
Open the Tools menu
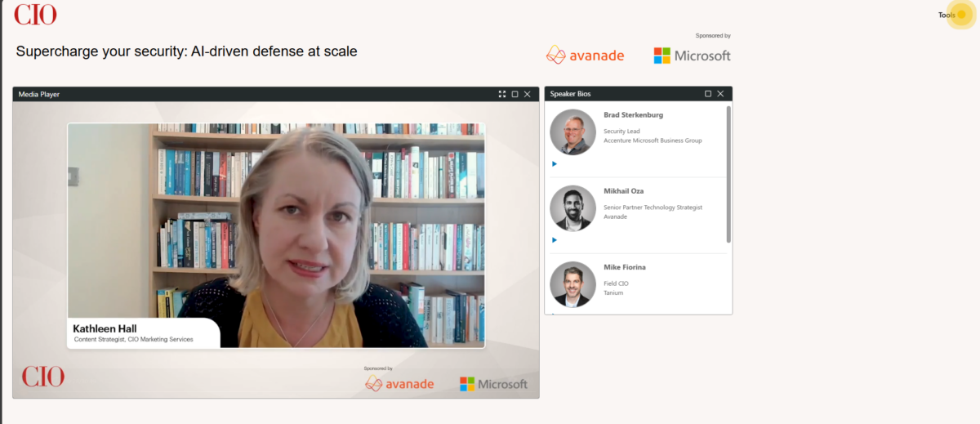click(947, 15)
